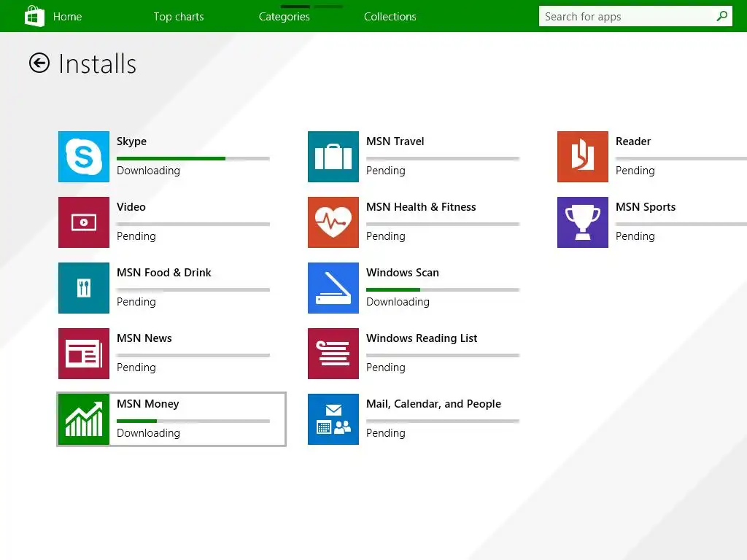Click Pending status under Video
Viewport: 747px width, 560px height.
pyautogui.click(x=136, y=236)
